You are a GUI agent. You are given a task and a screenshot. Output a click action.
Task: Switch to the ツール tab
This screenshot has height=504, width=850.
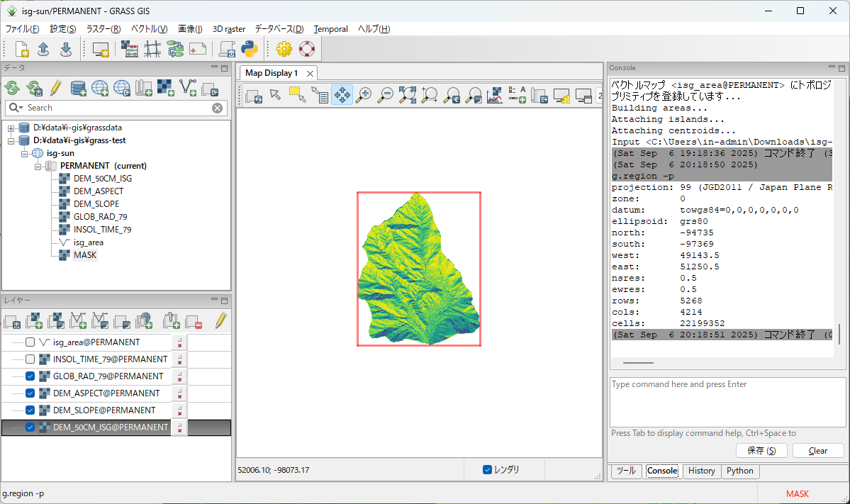[x=626, y=471]
